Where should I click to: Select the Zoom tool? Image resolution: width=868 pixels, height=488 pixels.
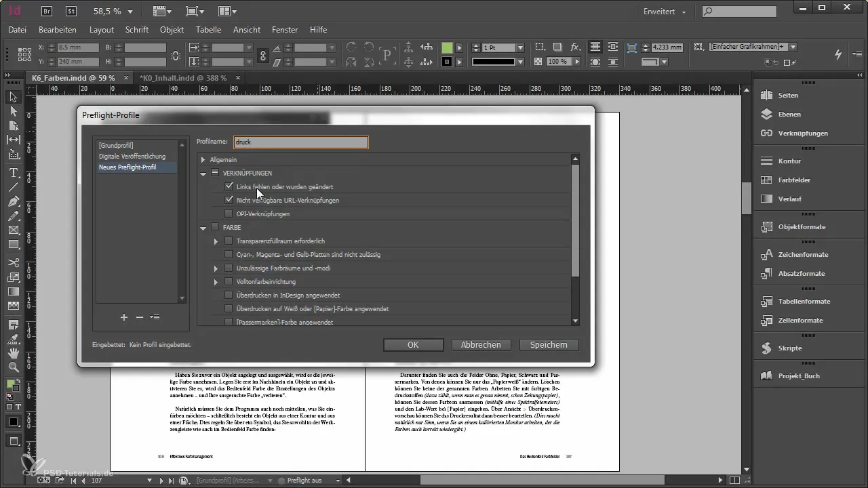[13, 367]
